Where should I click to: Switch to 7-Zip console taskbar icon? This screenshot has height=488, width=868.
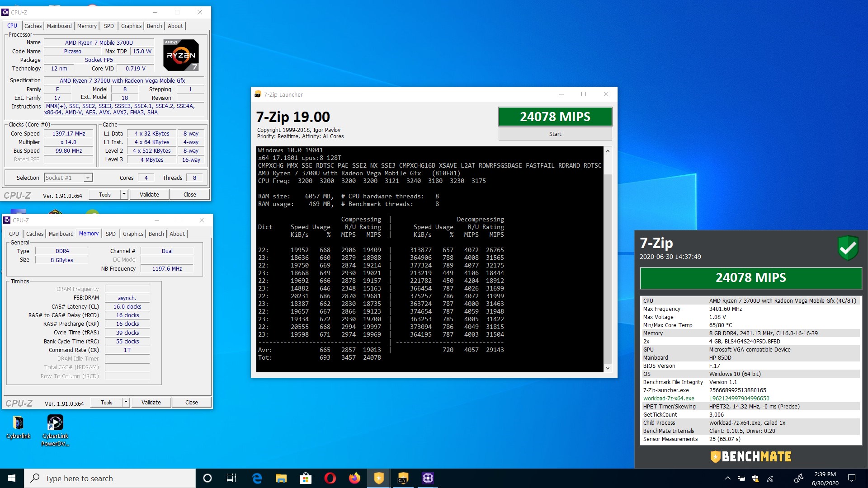403,478
